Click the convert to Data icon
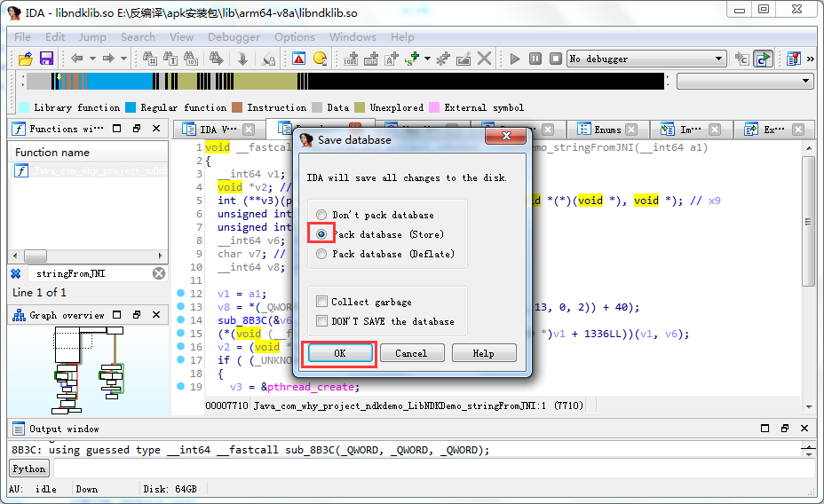The height and width of the screenshot is (504, 824). point(371,59)
